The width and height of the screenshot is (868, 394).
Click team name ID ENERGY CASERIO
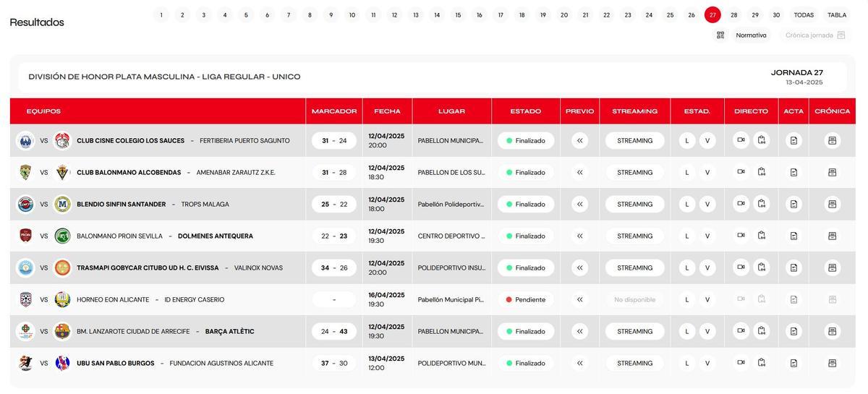195,299
